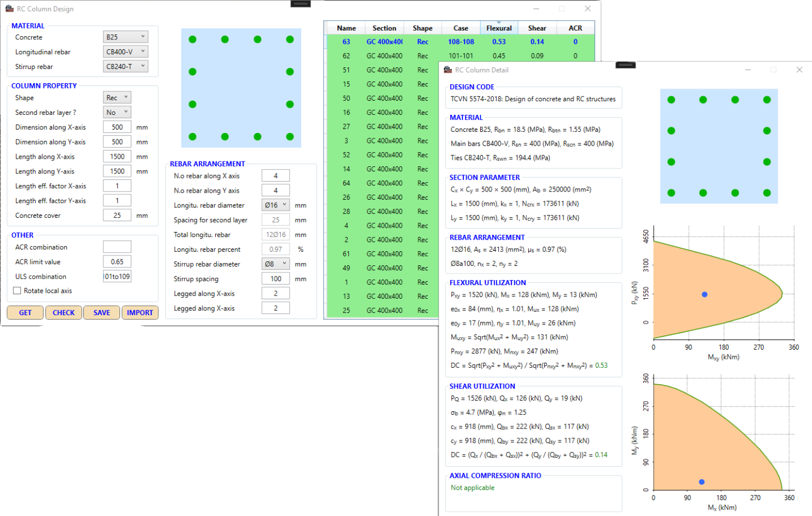The width and height of the screenshot is (812, 516).
Task: Click the drag handle atop RC Column Detail window
Action: pyautogui.click(x=625, y=65)
